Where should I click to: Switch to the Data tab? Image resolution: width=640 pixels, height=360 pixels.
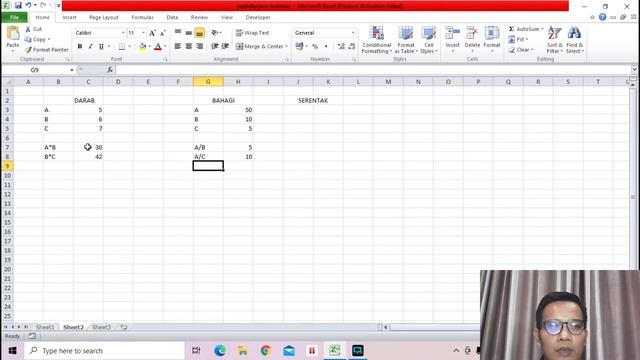pyautogui.click(x=172, y=18)
